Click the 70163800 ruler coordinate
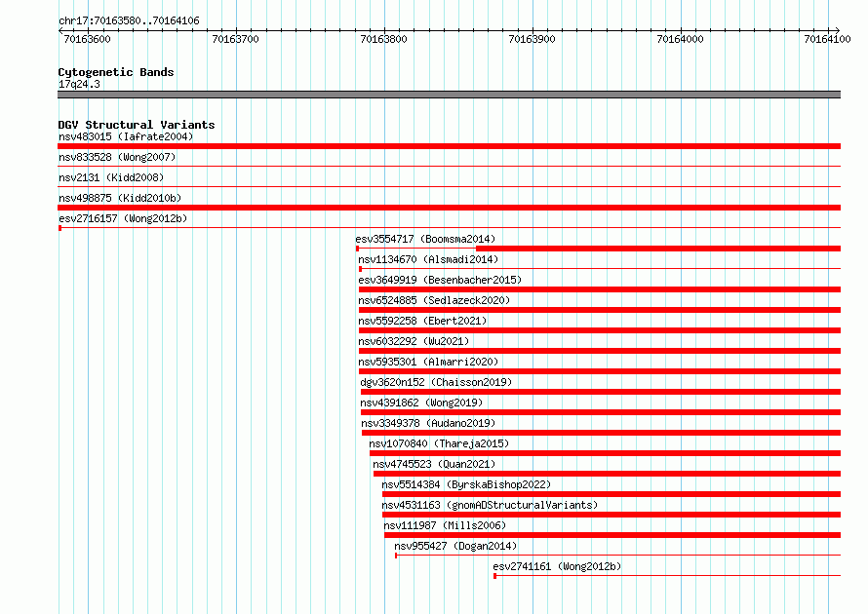Screen dimensions: 868x614 [383, 39]
